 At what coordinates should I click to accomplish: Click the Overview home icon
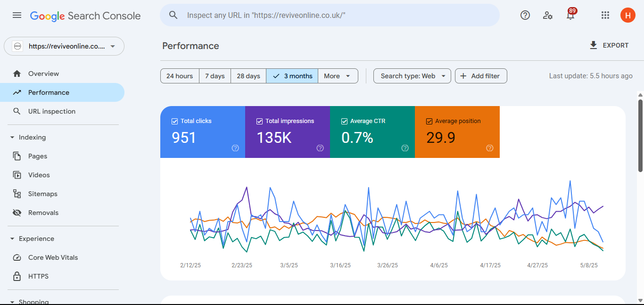pyautogui.click(x=17, y=74)
